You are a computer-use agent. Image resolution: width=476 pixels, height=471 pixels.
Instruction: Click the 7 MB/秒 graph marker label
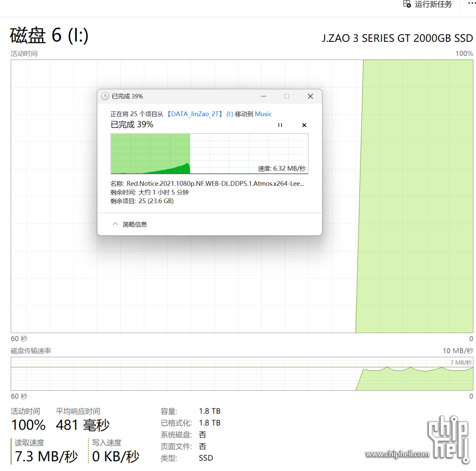click(461, 363)
